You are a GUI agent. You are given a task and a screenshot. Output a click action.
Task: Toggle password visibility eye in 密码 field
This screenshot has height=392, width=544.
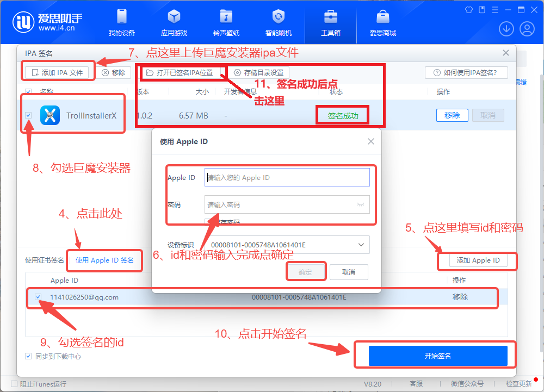coord(361,203)
